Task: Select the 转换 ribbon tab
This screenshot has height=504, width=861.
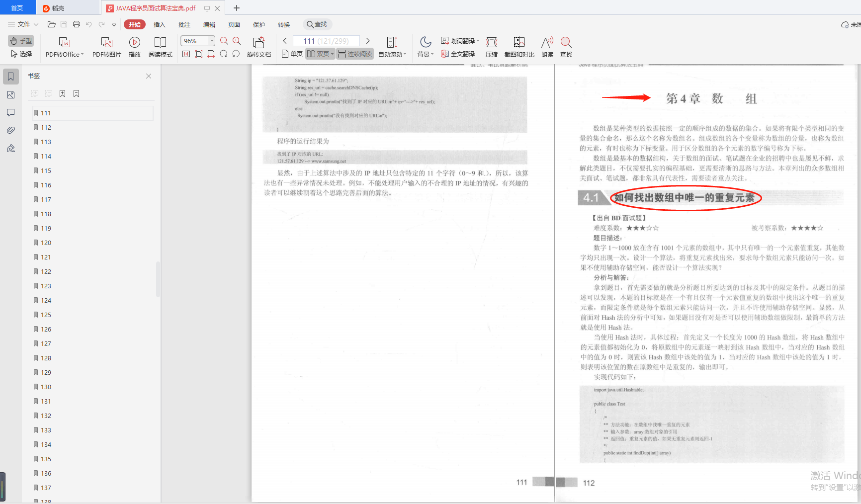Action: [284, 24]
